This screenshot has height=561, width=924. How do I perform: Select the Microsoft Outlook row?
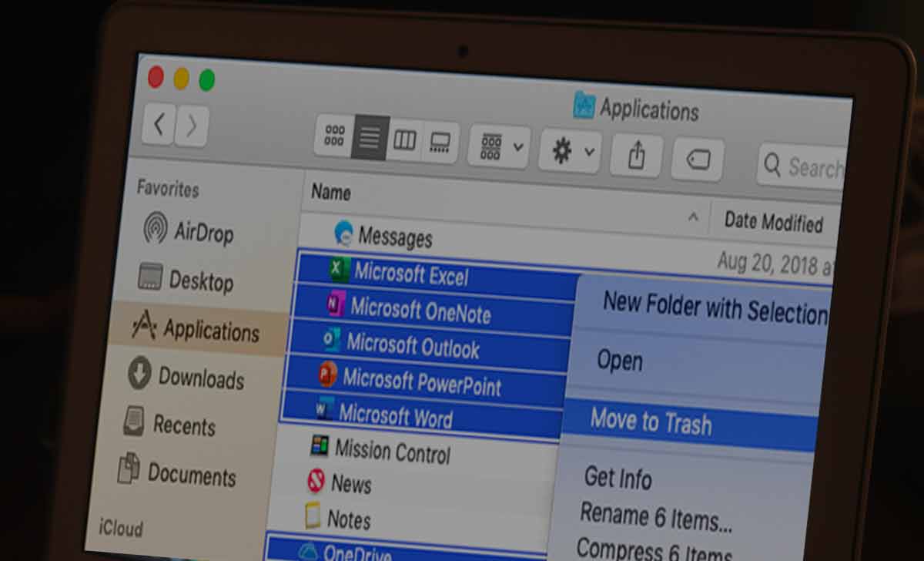[x=429, y=346]
